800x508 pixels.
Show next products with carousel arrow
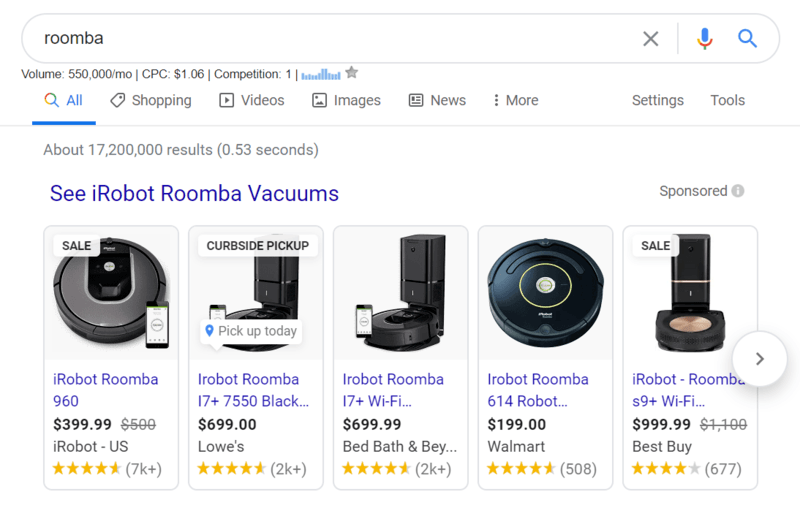click(x=759, y=359)
